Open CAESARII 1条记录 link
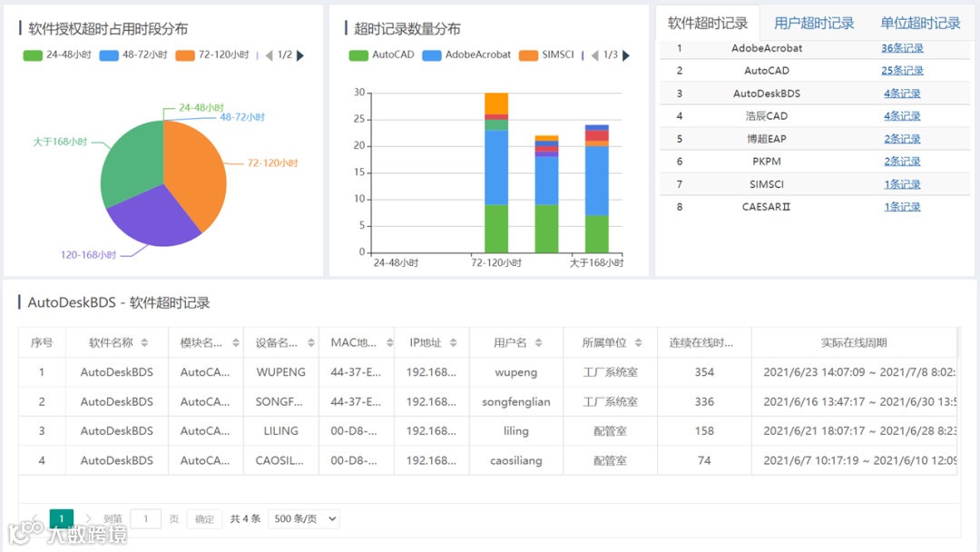This screenshot has height=552, width=980. pos(902,207)
